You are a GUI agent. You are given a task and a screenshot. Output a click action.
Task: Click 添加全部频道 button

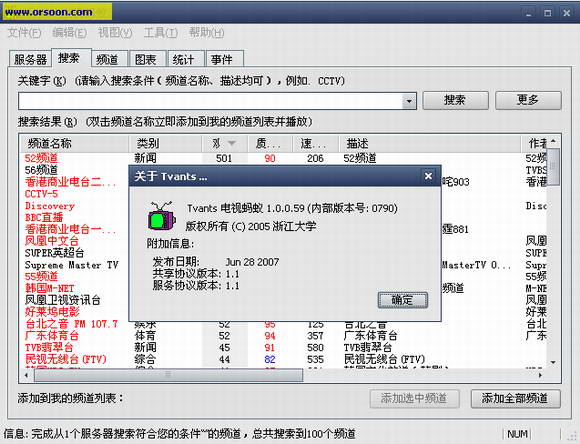[x=516, y=398]
